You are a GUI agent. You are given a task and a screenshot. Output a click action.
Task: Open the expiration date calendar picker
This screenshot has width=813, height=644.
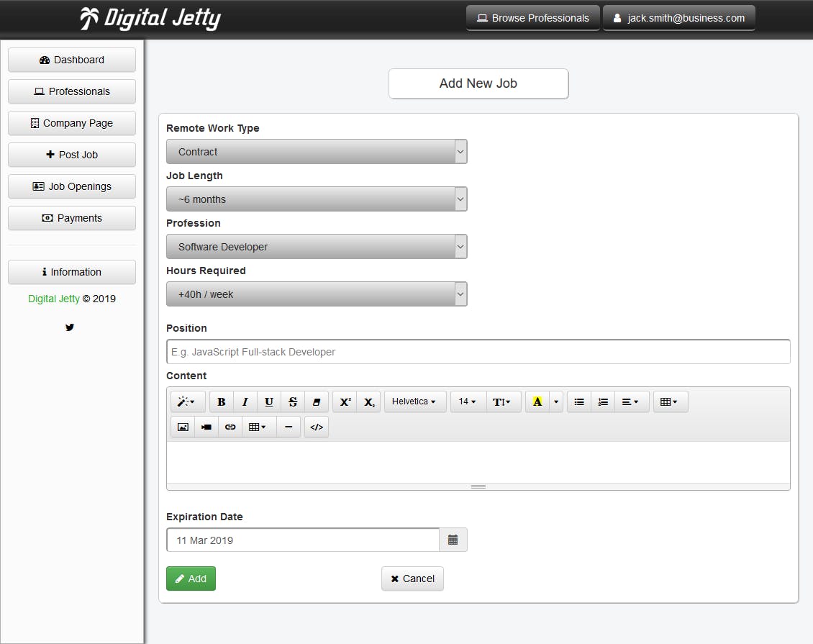(453, 540)
